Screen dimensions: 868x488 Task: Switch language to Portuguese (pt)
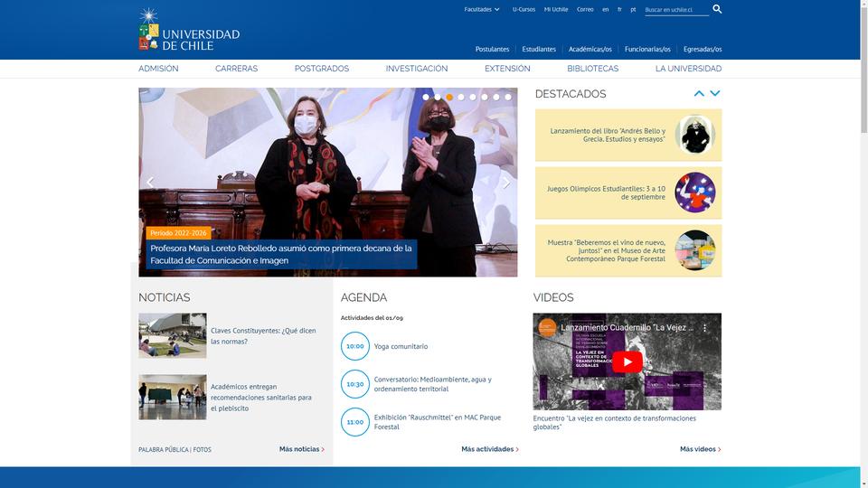coord(633,9)
